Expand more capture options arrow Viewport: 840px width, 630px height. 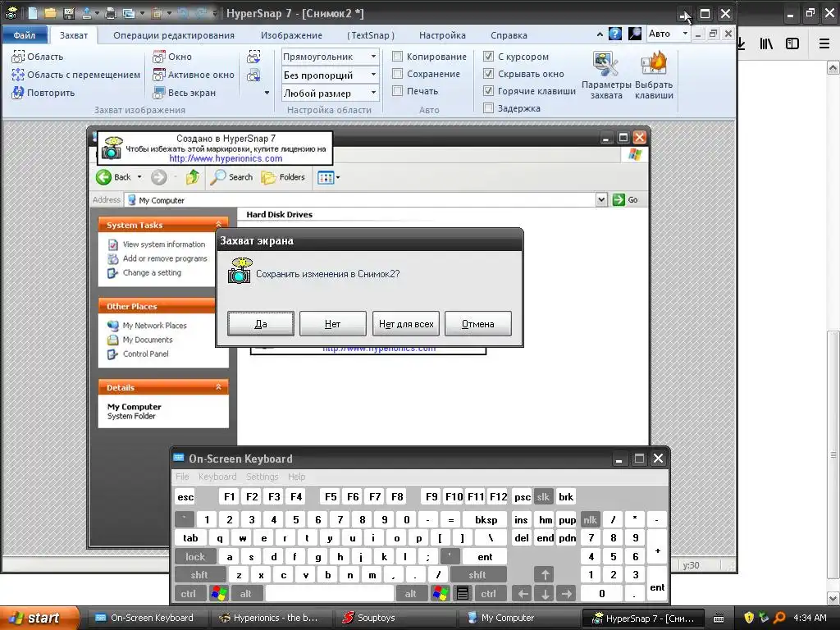pos(267,93)
